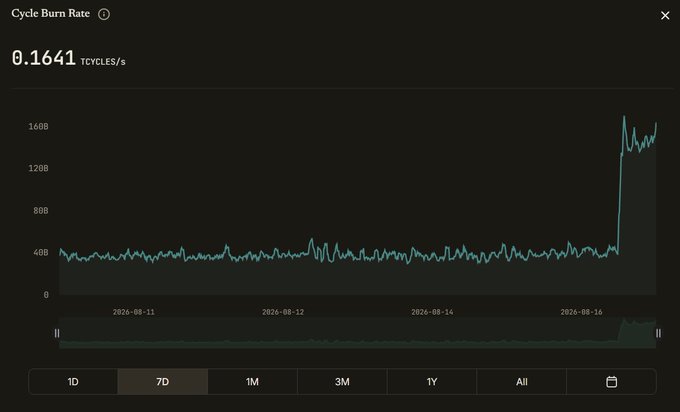Image resolution: width=680 pixels, height=412 pixels.
Task: Click the 0.1641 burn rate value
Action: 44,58
